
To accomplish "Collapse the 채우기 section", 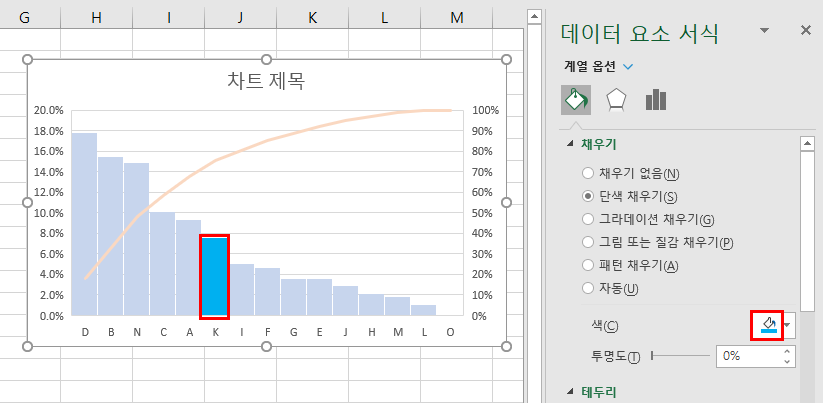I will tap(571, 144).
